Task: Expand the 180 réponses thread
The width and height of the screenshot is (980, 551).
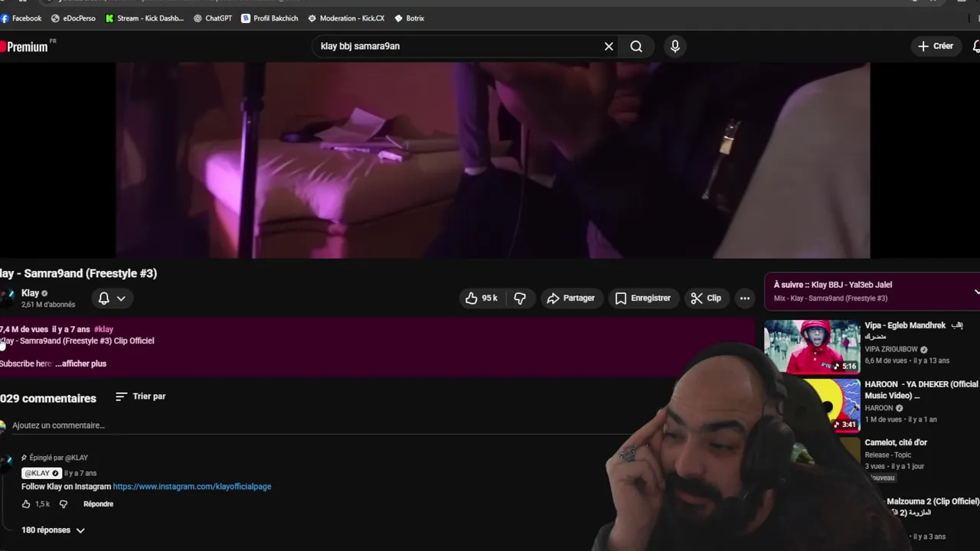Action: [x=53, y=530]
